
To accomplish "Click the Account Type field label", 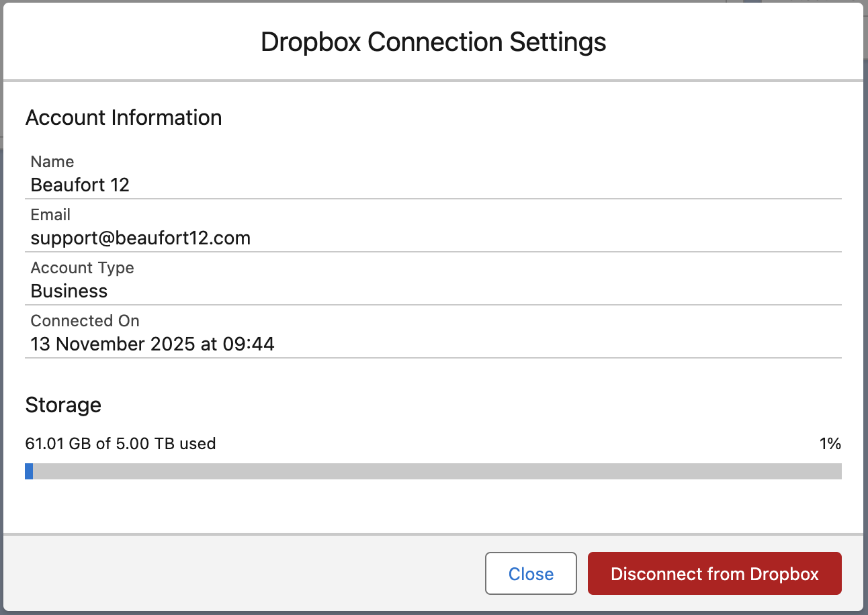I will (x=83, y=268).
